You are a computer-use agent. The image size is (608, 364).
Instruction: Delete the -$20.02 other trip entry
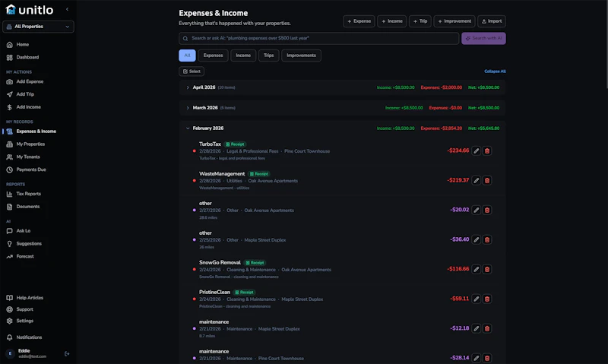point(487,210)
